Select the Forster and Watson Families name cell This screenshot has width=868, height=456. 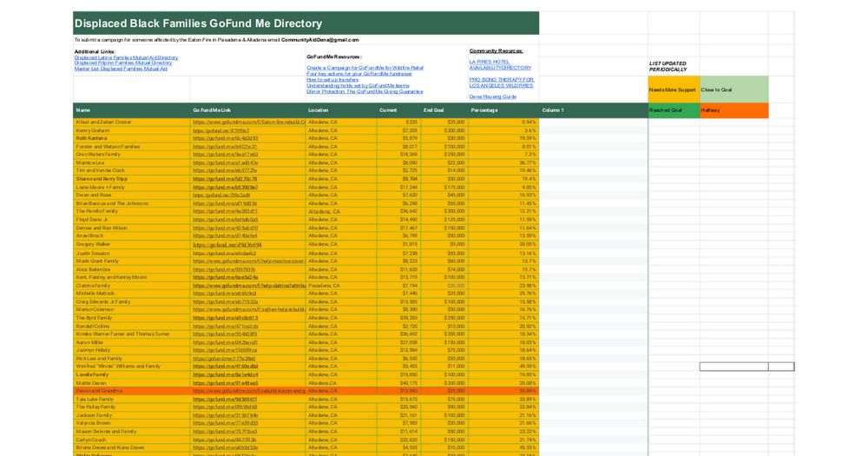pos(132,146)
